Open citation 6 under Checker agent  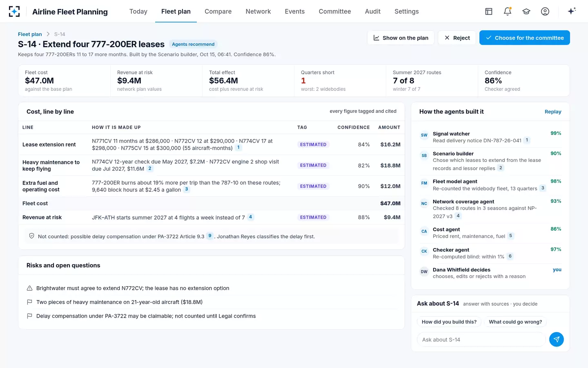(x=510, y=256)
